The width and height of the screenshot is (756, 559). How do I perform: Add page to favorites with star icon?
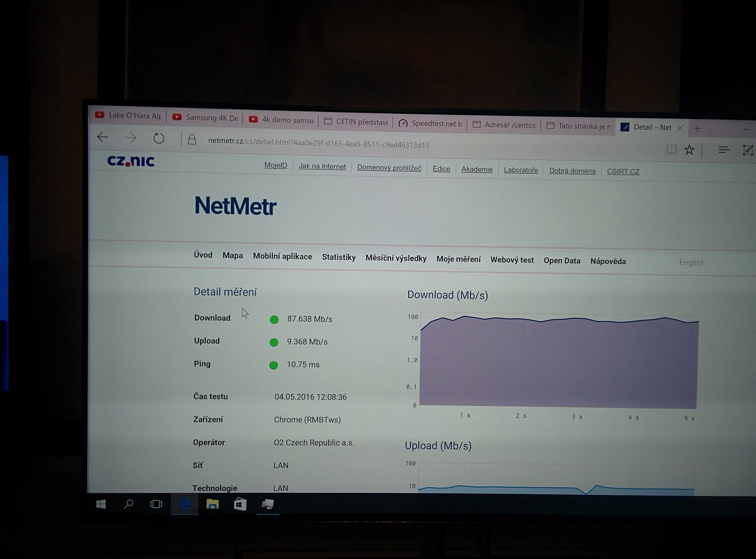coord(689,150)
